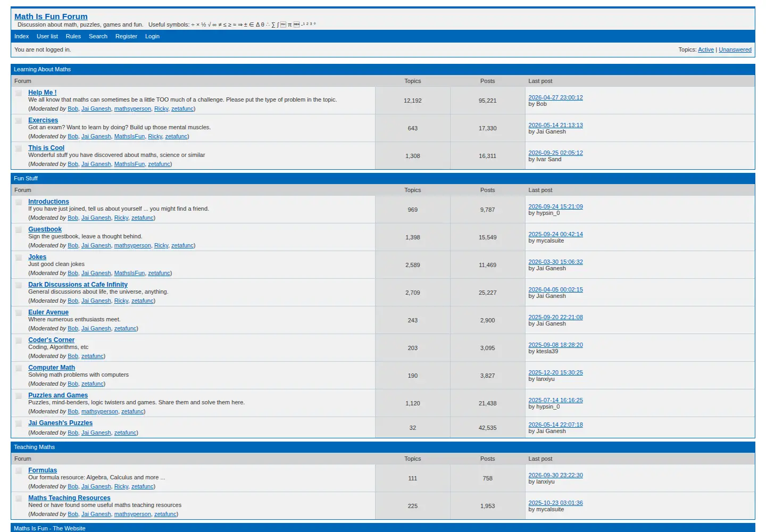Click the forum icon beside Coder's Corner
The width and height of the screenshot is (766, 532).
tap(19, 340)
